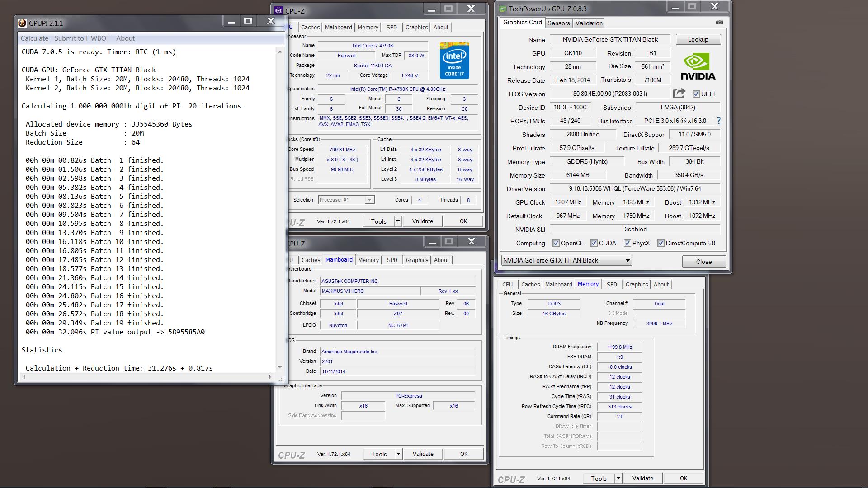Click the Lookup button in GPU-Z
This screenshot has width=868, height=488.
(x=698, y=39)
